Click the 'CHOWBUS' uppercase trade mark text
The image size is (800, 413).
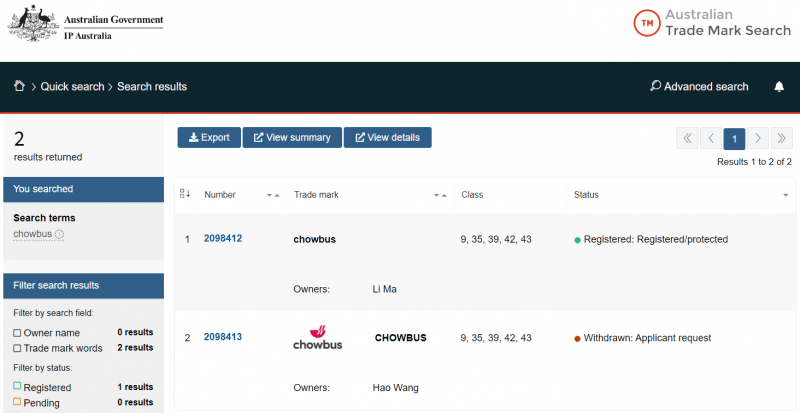point(401,338)
